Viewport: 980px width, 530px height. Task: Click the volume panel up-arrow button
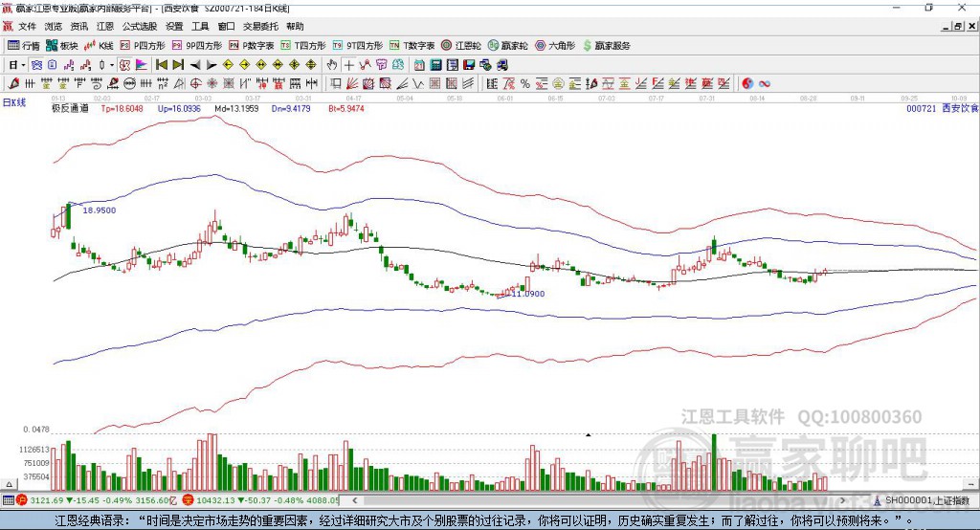(x=9, y=484)
